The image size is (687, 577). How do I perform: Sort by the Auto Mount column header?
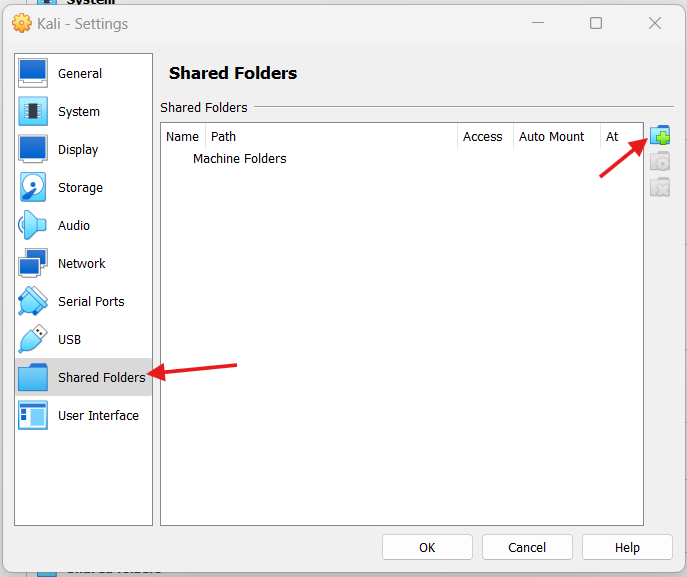click(x=557, y=137)
